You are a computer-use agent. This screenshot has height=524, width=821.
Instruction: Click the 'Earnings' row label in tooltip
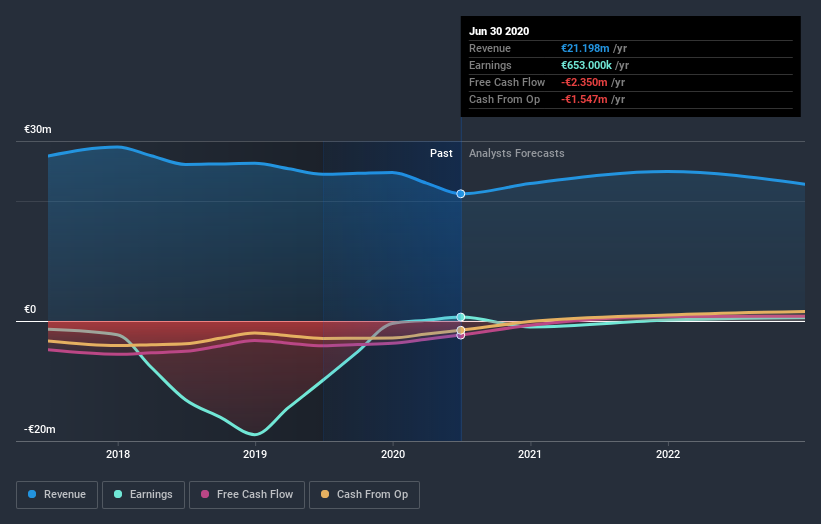(x=490, y=65)
